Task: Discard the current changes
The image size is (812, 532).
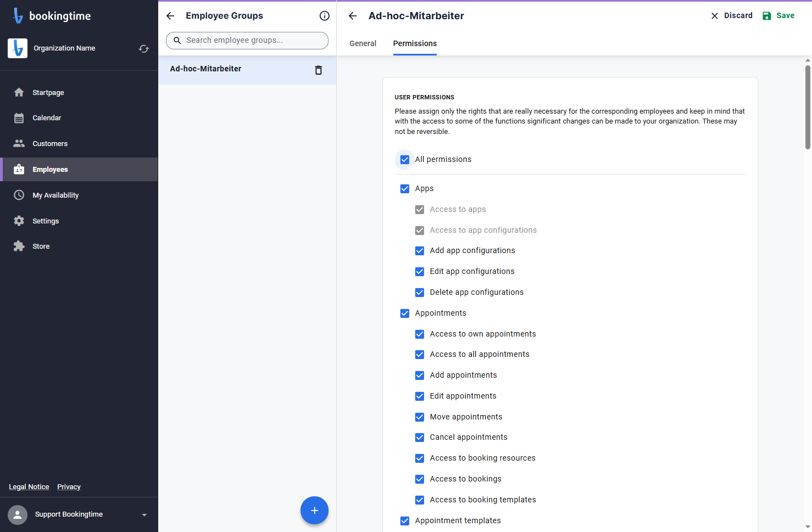Action: (732, 16)
